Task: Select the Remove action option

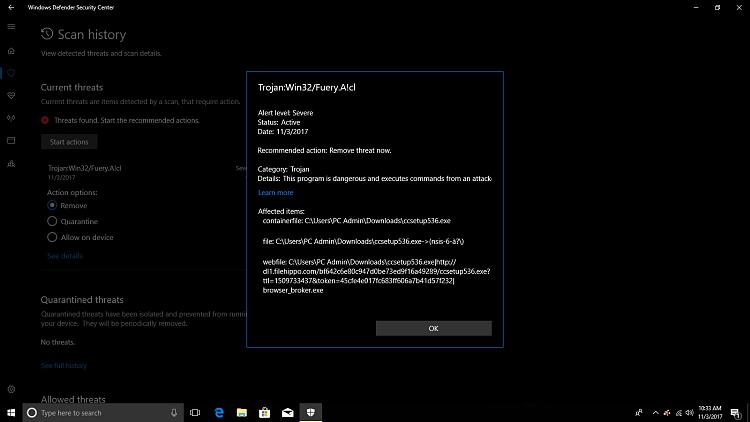Action: 52,205
